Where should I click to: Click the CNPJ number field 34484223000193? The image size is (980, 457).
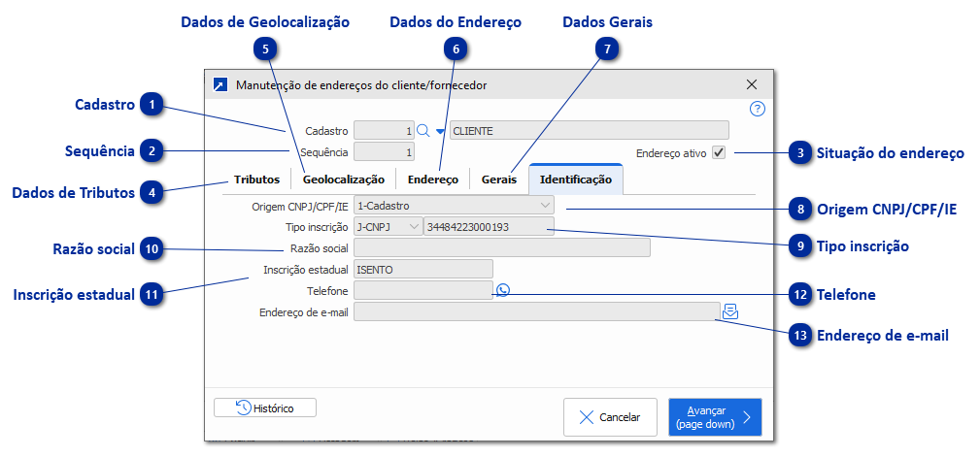(x=489, y=227)
